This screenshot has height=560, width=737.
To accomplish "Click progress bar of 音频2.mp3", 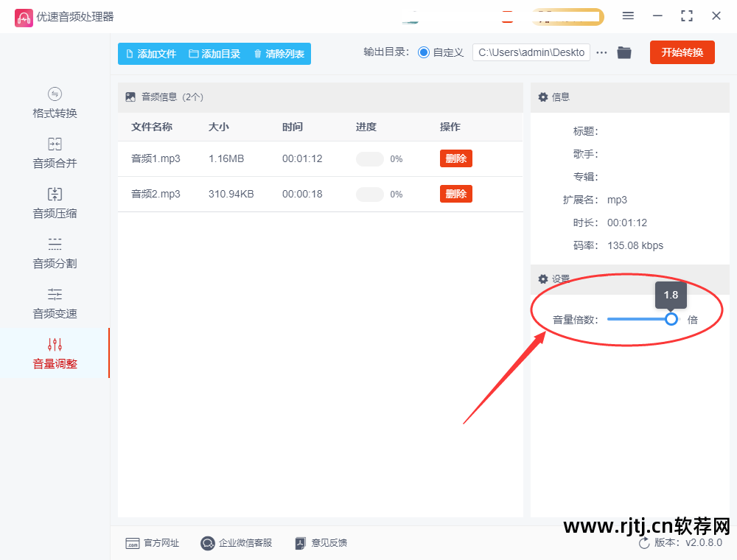I will click(x=370, y=194).
